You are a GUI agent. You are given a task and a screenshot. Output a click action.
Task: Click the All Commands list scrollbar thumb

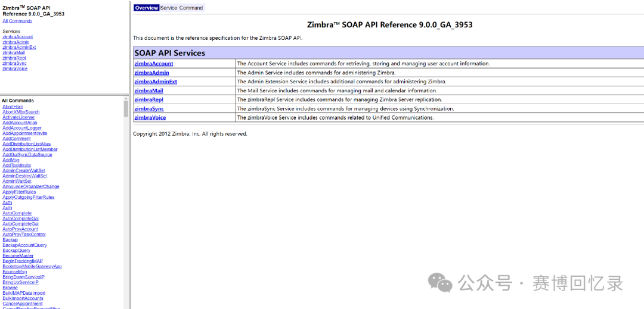point(126,108)
